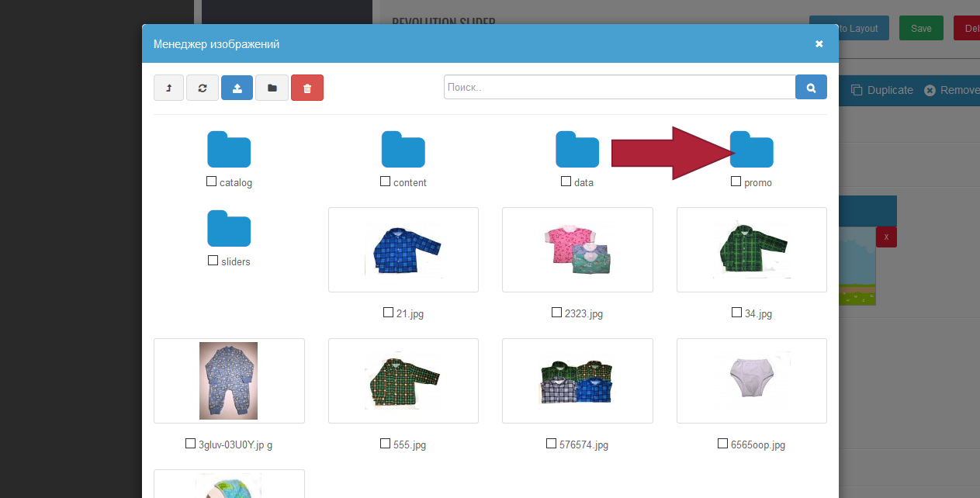
Task: Click the red x on background slide
Action: tap(886, 237)
